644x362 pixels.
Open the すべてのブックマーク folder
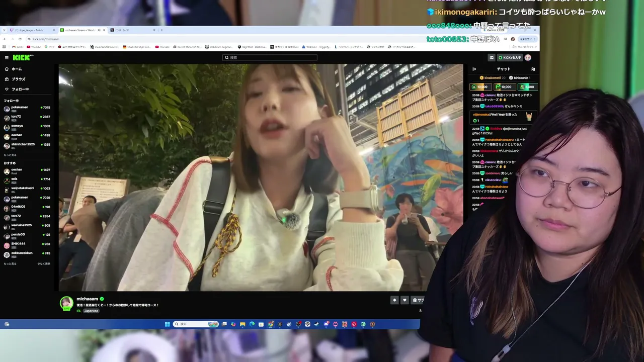[x=525, y=47]
